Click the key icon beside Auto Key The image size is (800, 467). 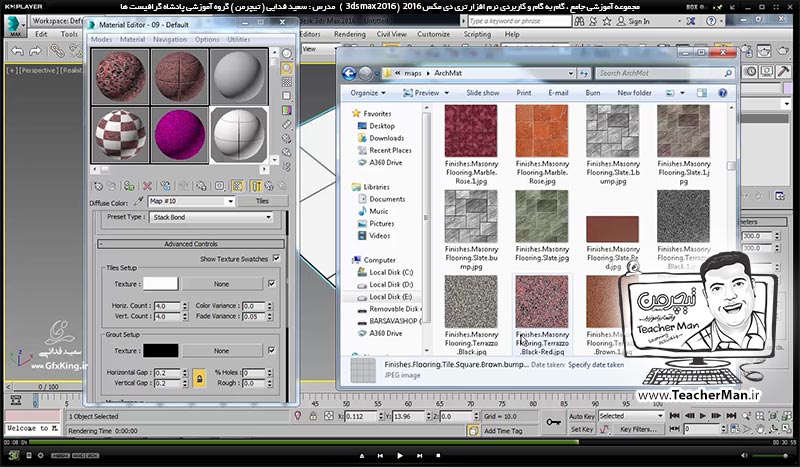[554, 422]
